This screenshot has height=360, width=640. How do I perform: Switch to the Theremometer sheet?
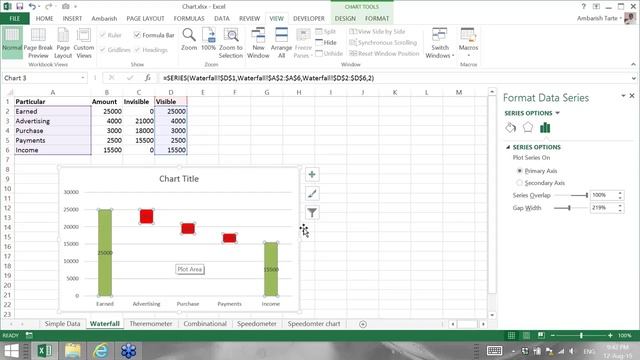tap(151, 324)
